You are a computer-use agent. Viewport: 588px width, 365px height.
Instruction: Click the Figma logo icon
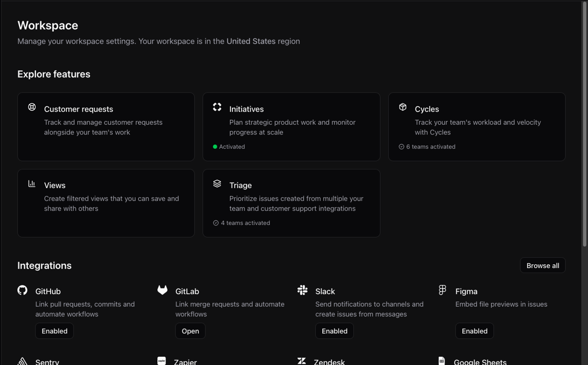point(443,290)
